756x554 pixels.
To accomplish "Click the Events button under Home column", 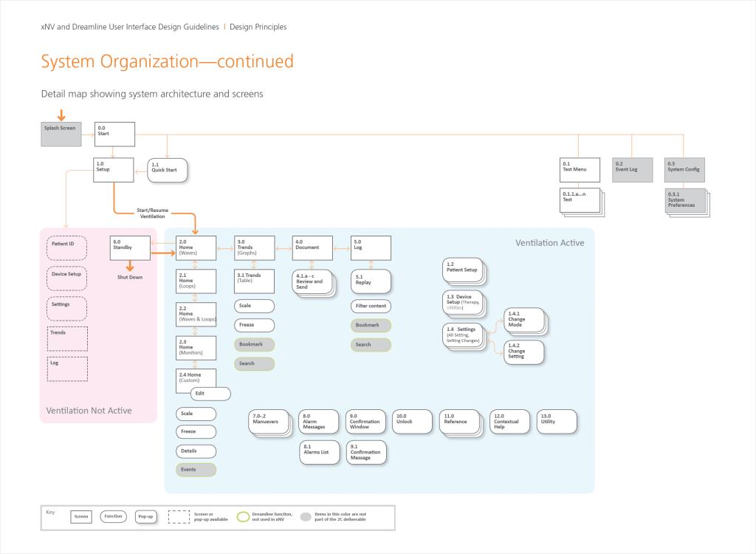I will tap(196, 469).
